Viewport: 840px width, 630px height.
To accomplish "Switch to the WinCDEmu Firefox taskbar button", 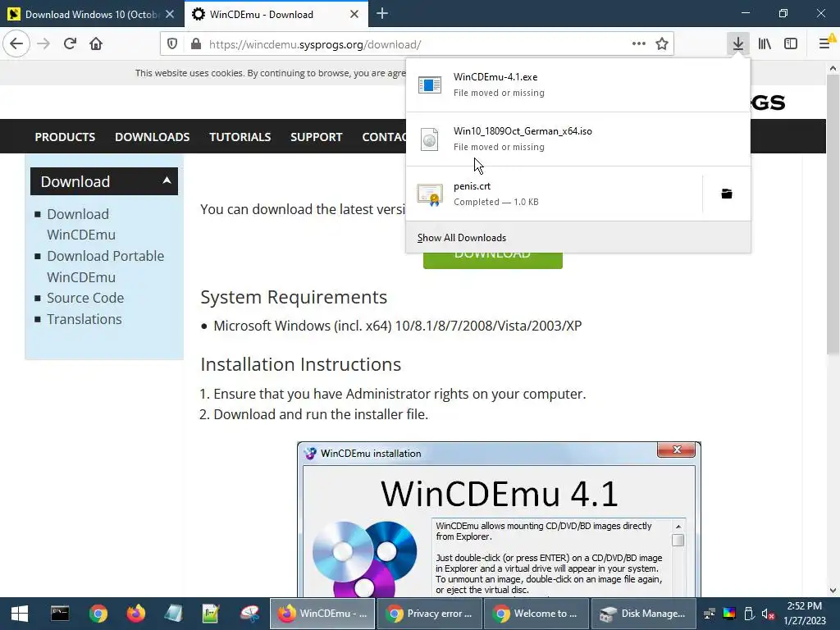I will coord(322,614).
